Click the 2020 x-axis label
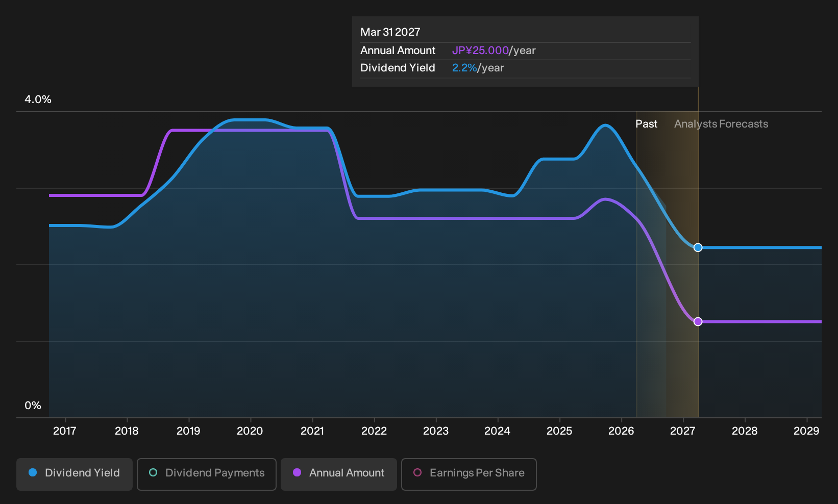Image resolution: width=838 pixels, height=504 pixels. click(250, 431)
